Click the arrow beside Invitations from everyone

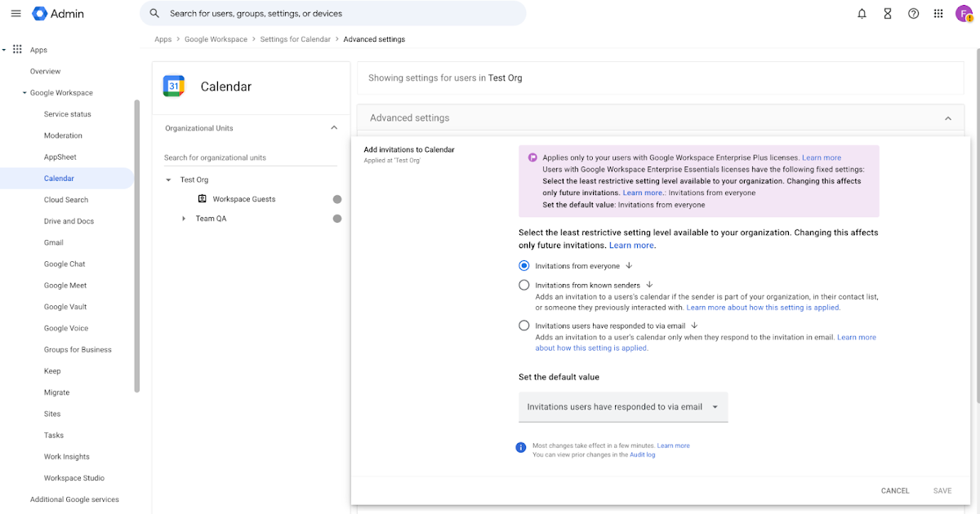[x=629, y=266]
